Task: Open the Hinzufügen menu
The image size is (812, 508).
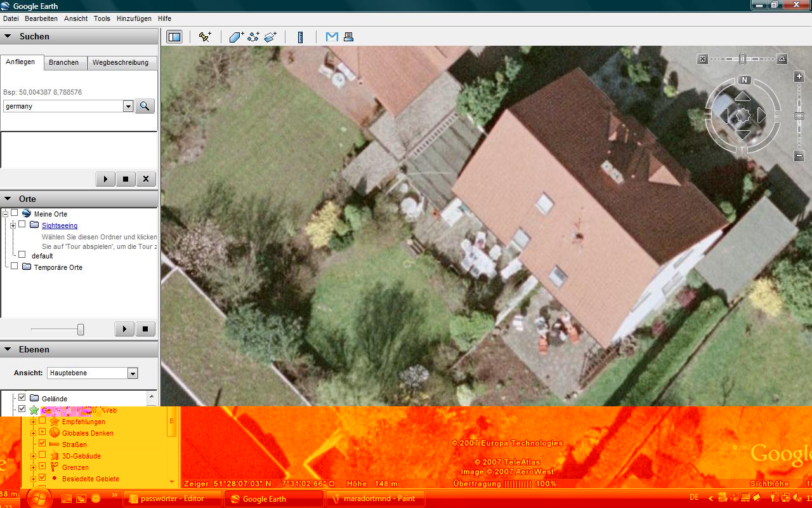Action: tap(133, 19)
